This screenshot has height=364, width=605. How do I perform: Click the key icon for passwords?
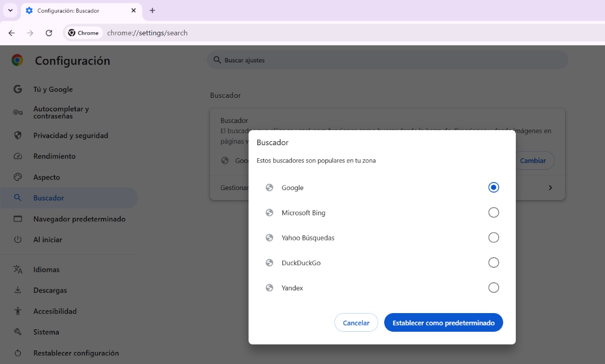pos(18,112)
